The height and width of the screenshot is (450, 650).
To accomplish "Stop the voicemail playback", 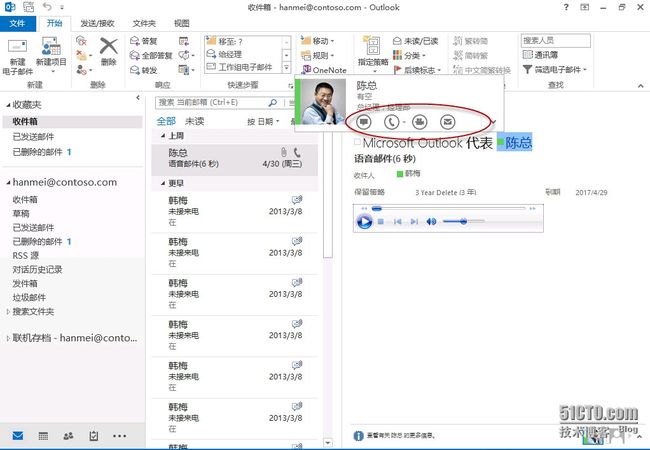I will (x=381, y=222).
